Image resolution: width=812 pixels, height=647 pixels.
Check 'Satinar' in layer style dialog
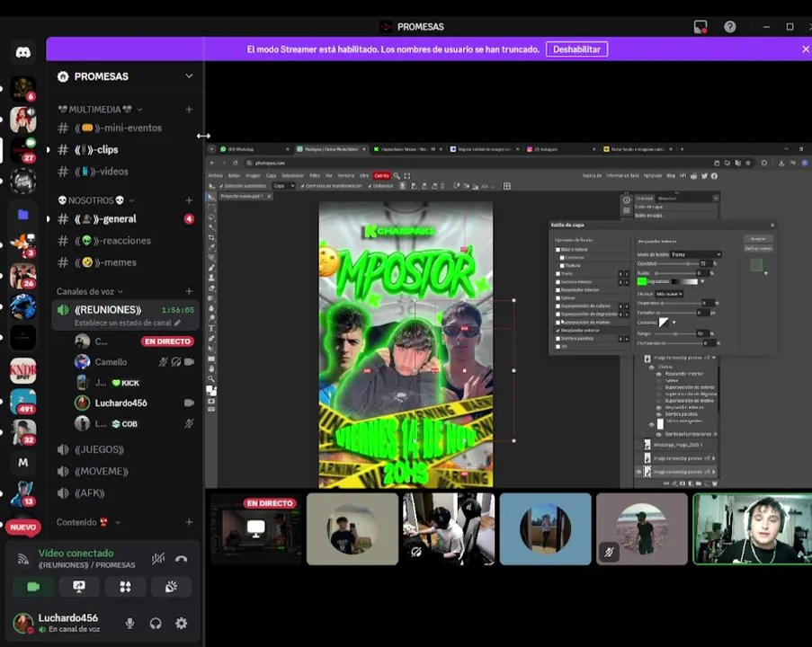(x=558, y=298)
